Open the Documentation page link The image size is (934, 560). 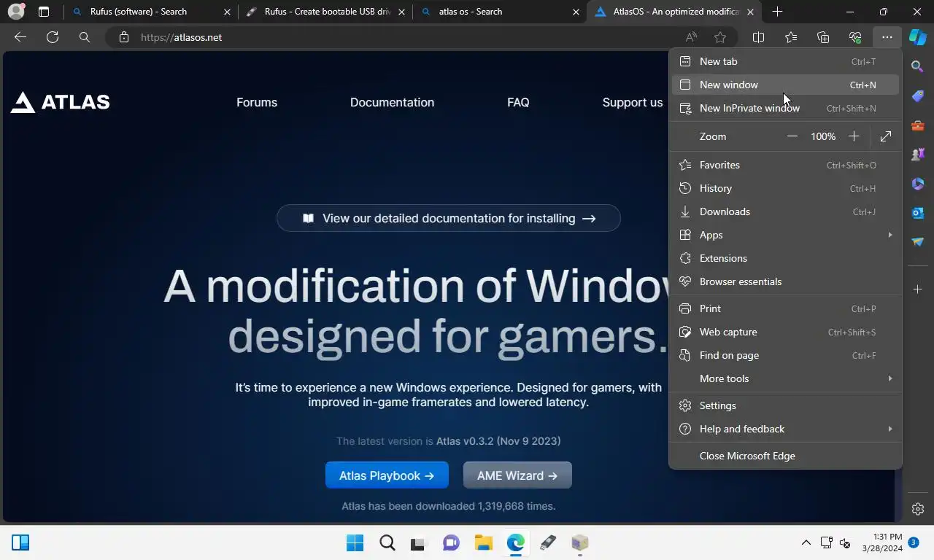pyautogui.click(x=392, y=102)
